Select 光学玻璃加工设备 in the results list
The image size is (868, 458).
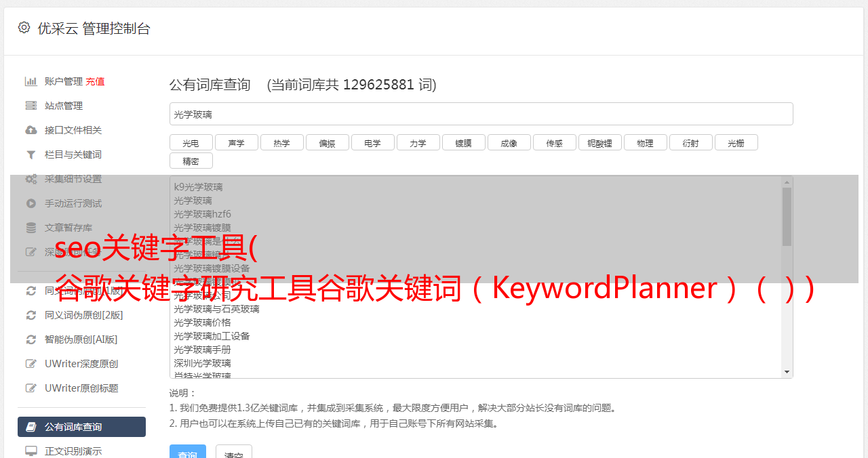212,336
